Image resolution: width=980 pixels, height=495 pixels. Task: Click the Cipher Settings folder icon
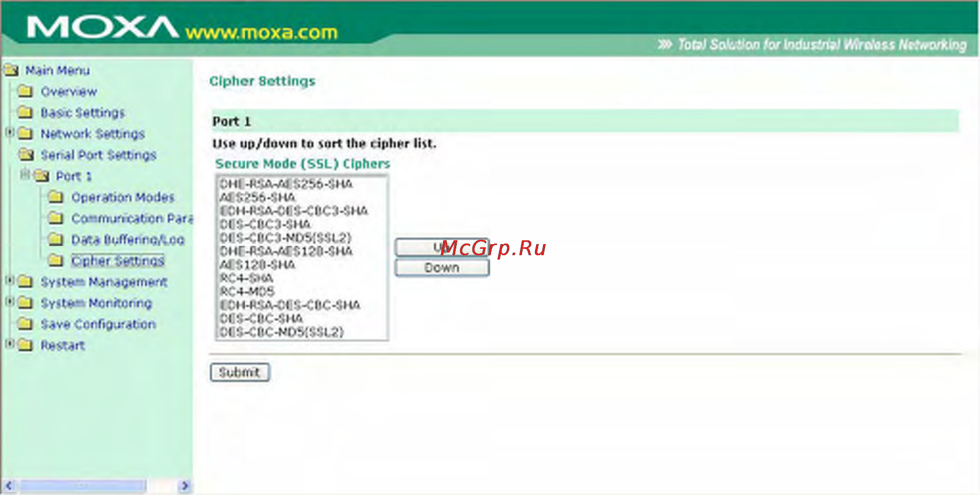(56, 261)
